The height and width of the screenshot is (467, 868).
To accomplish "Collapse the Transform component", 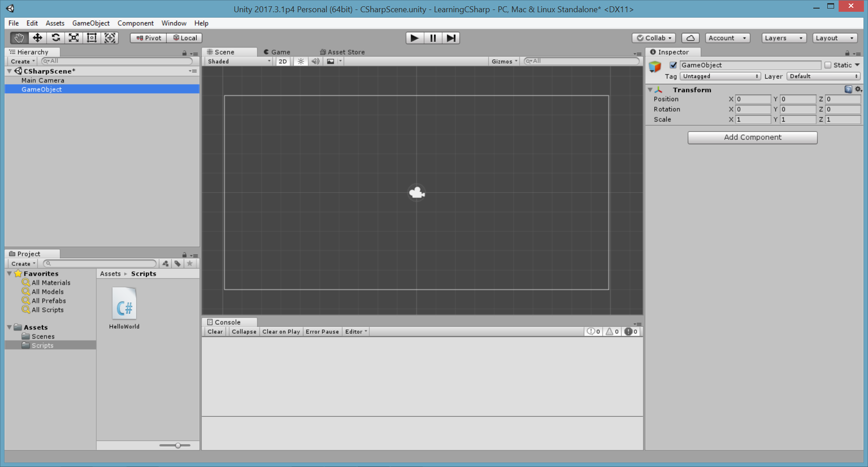I will coord(650,90).
